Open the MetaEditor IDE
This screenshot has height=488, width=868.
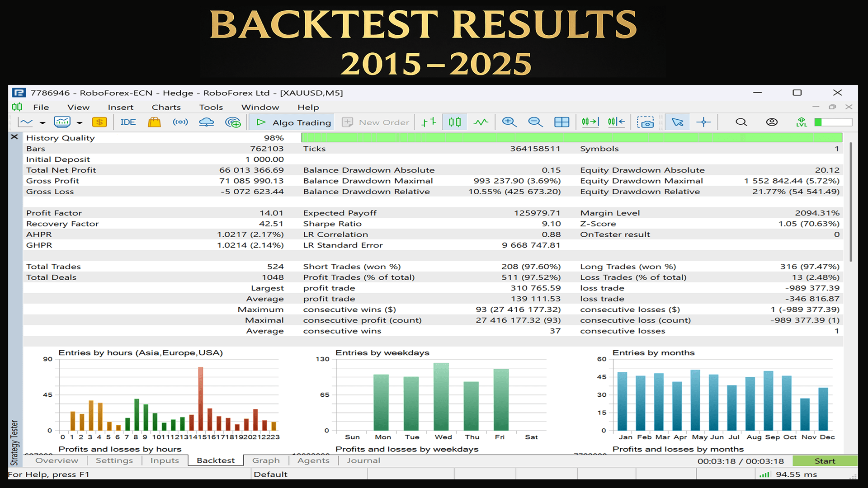[x=128, y=122]
